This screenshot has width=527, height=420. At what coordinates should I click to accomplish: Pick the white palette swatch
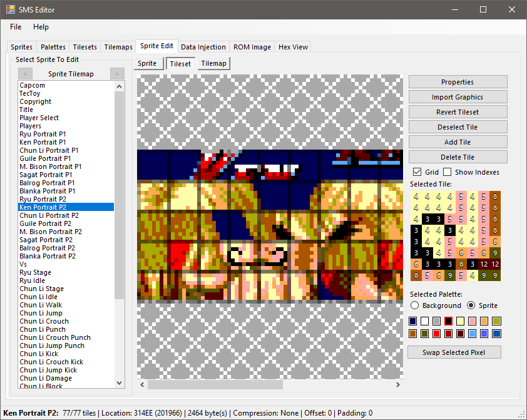coord(424,321)
